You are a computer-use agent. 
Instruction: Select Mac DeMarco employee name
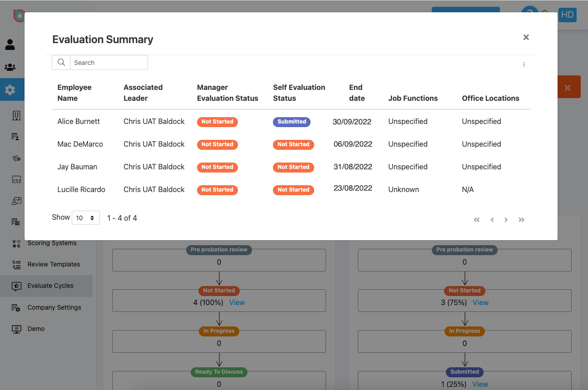[80, 144]
